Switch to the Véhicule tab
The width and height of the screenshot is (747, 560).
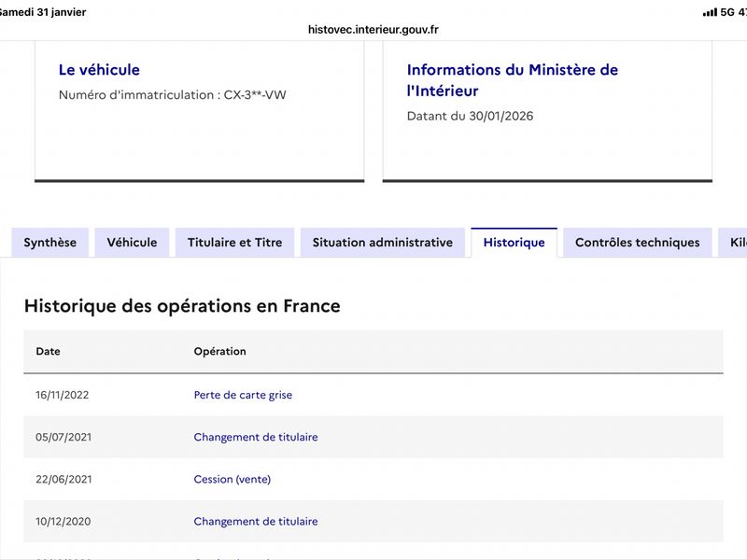132,243
